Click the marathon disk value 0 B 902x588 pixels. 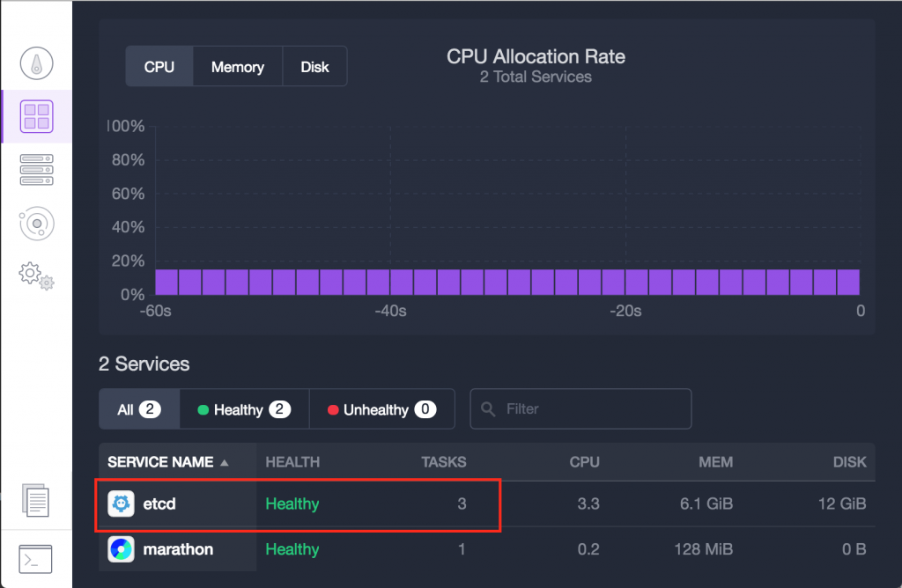pos(854,549)
